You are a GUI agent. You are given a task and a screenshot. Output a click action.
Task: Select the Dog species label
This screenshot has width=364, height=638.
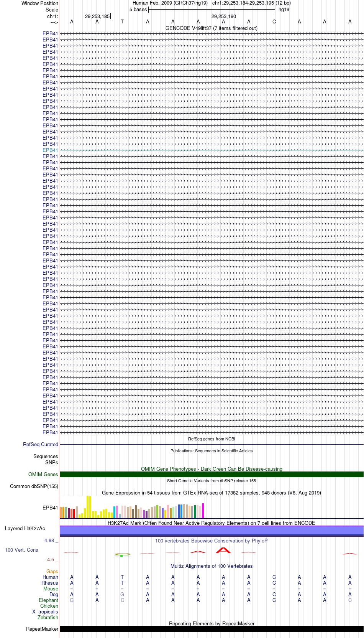[x=54, y=594]
